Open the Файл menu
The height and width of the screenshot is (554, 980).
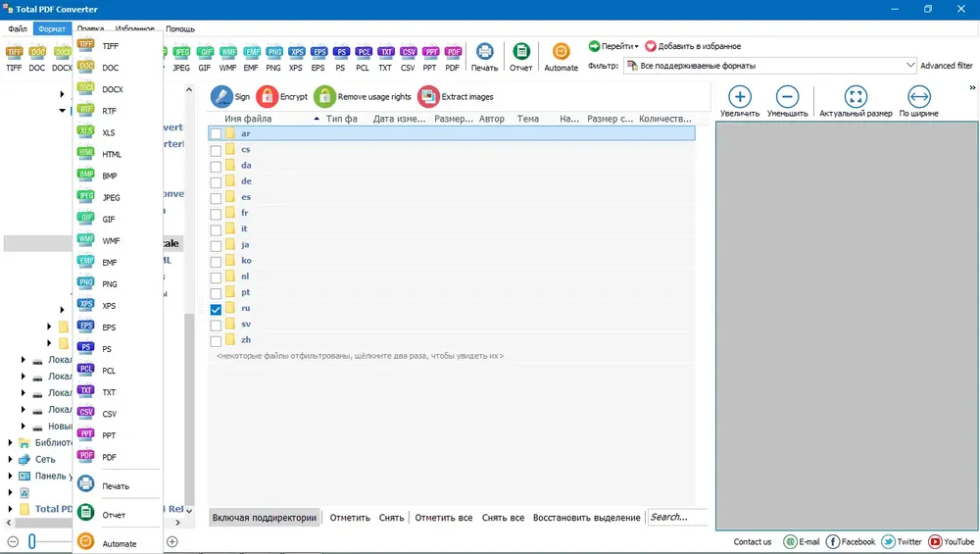(18, 28)
